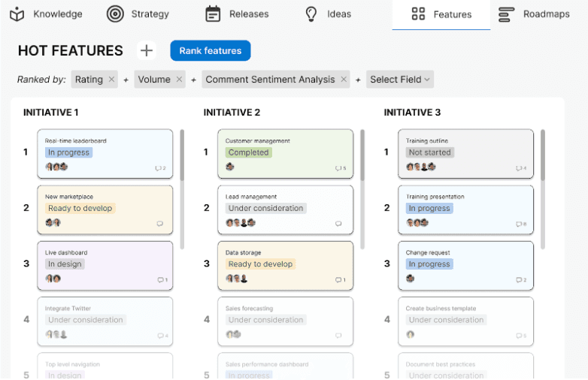Image resolution: width=588 pixels, height=380 pixels.
Task: Click the Roadmaps bars icon
Action: point(507,14)
